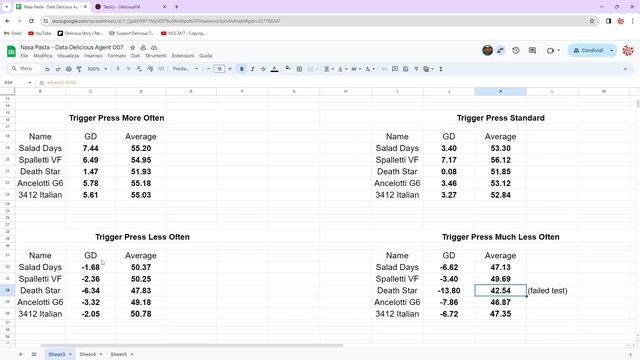Open the vertical align dropdown

tap(342, 69)
